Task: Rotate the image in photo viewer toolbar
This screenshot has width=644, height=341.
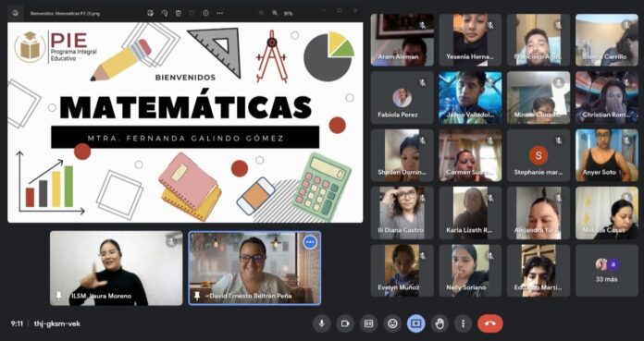Action: click(x=165, y=13)
